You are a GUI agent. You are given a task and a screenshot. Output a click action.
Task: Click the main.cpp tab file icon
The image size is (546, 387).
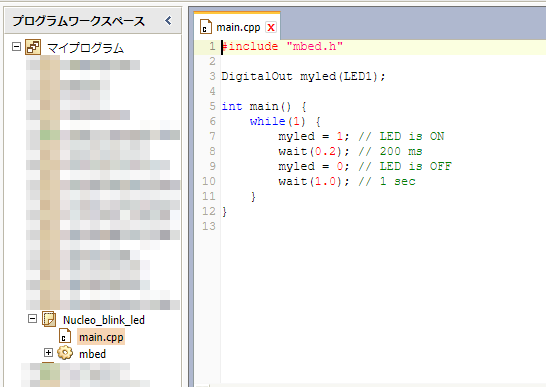click(205, 27)
